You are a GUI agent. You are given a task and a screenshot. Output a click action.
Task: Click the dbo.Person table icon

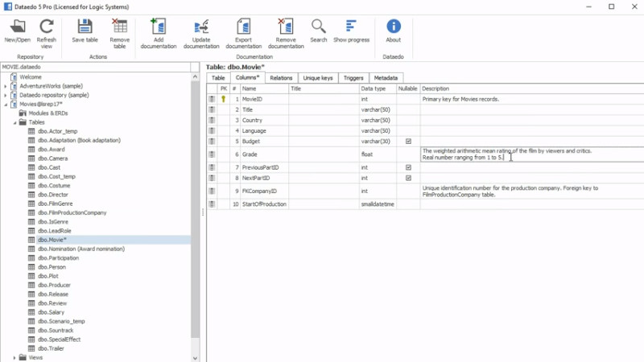point(31,267)
